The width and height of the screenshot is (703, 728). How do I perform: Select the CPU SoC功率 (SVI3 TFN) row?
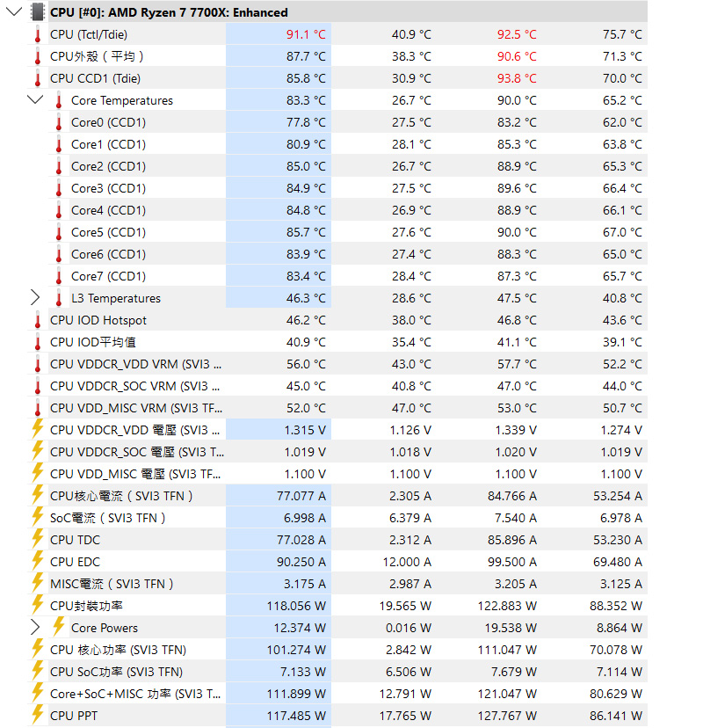[x=337, y=672]
